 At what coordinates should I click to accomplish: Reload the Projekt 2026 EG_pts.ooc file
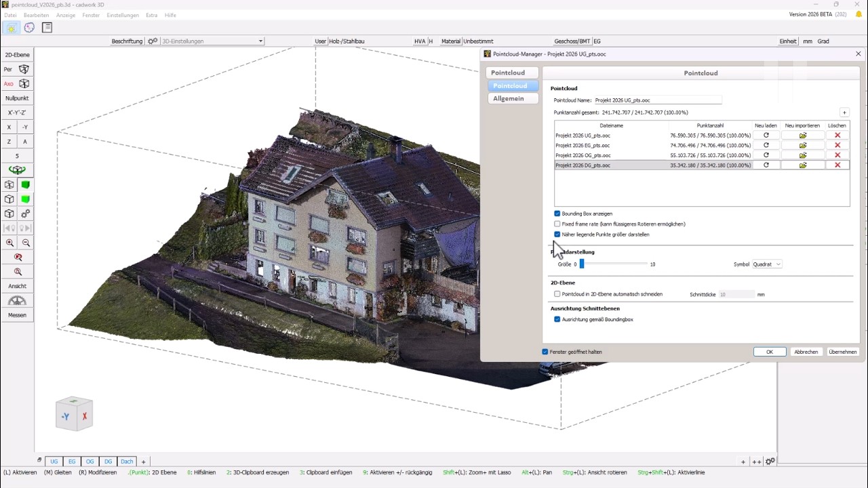[x=766, y=145]
